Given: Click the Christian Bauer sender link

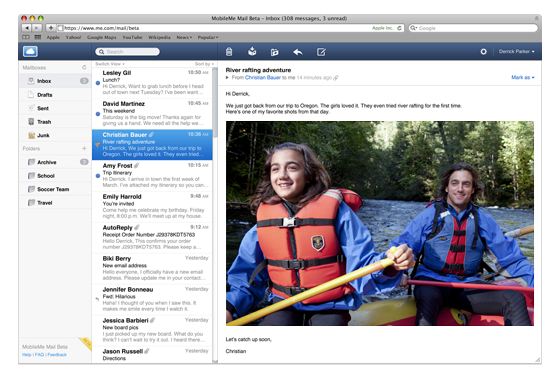Looking at the screenshot, I should [263, 78].
